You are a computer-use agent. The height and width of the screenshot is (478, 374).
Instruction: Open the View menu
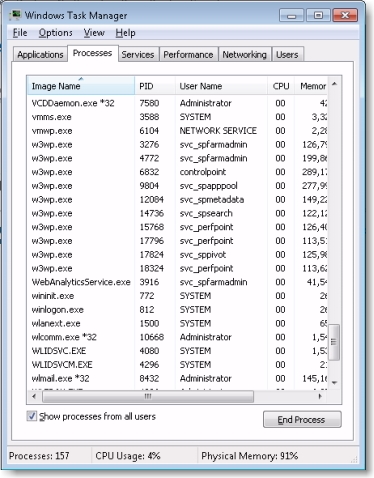click(94, 33)
